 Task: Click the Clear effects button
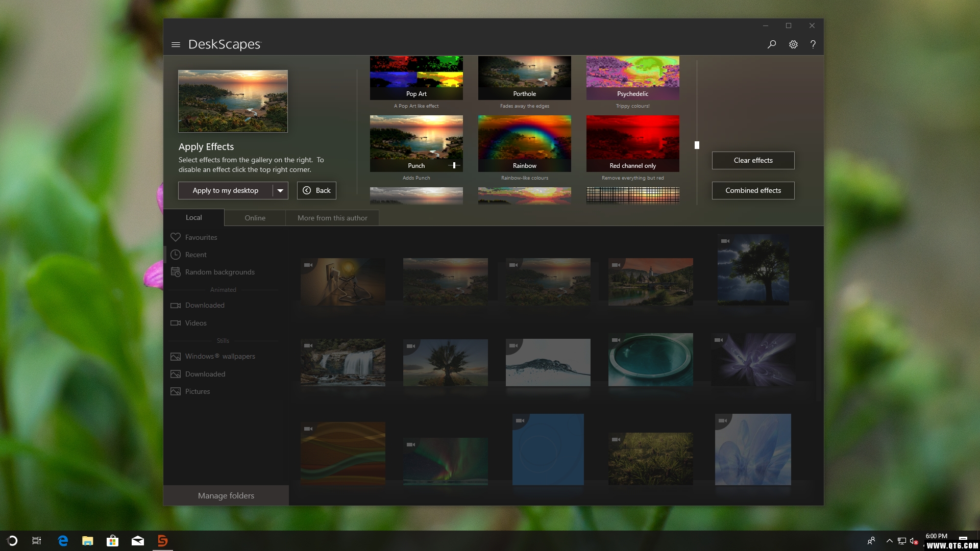coord(753,160)
